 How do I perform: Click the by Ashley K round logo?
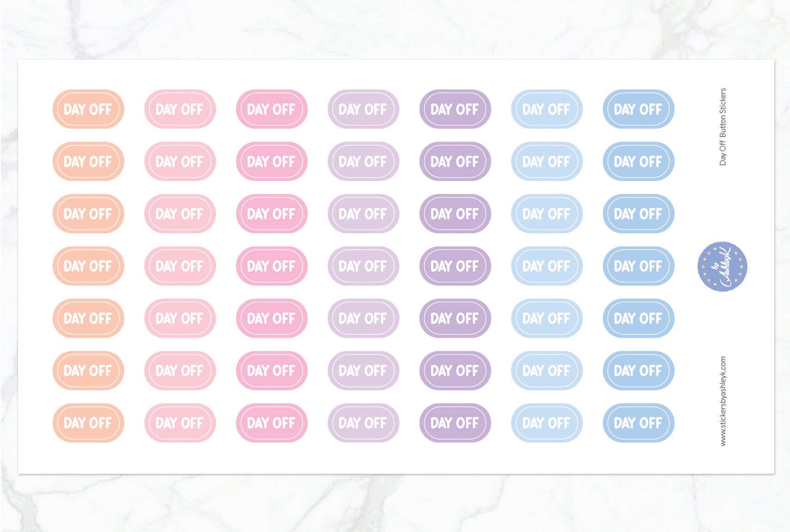coord(722,266)
